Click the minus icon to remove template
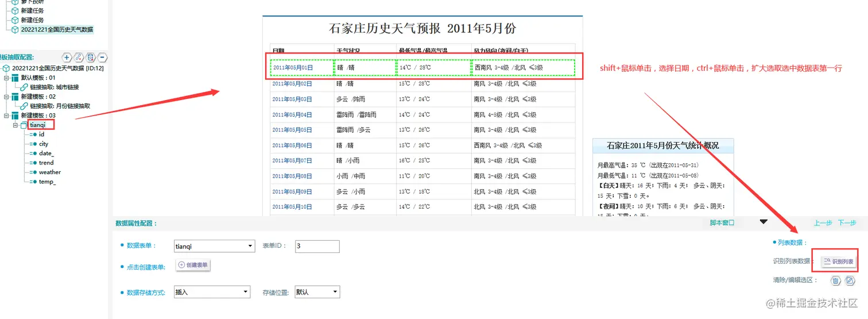This screenshot has width=868, height=319. pyautogui.click(x=102, y=57)
